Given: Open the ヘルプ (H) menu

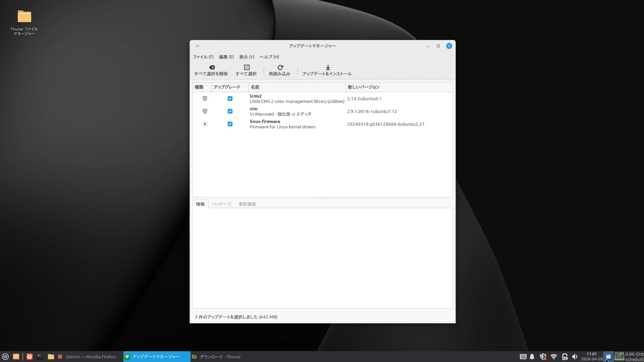Looking at the screenshot, I should 269,57.
